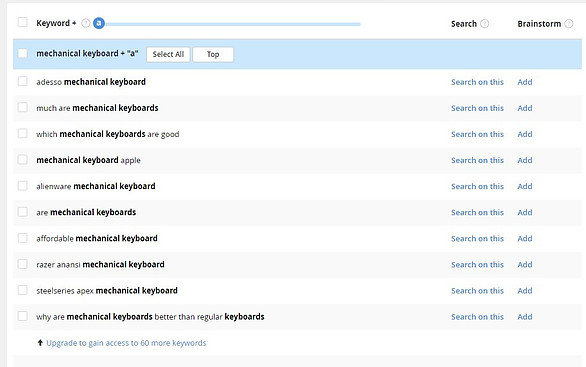
Task: Add affordable mechanical keyboard to brainstorm
Action: (525, 238)
